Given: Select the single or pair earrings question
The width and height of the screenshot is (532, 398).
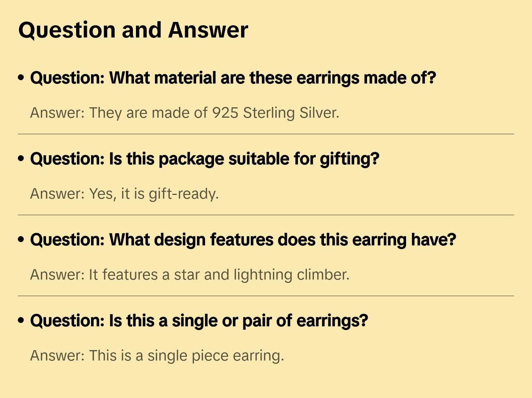Looking at the screenshot, I should click(199, 321).
